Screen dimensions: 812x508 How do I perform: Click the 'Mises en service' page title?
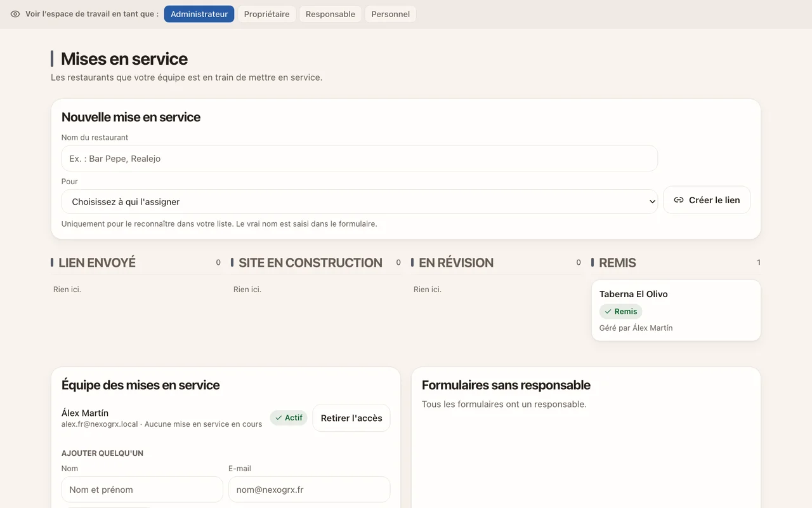124,59
